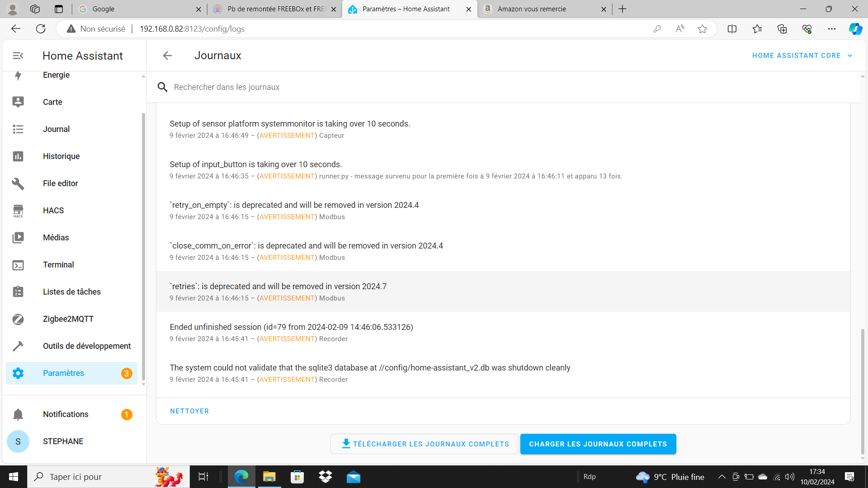
Task: Switch to the Google browser tab
Action: 104,9
